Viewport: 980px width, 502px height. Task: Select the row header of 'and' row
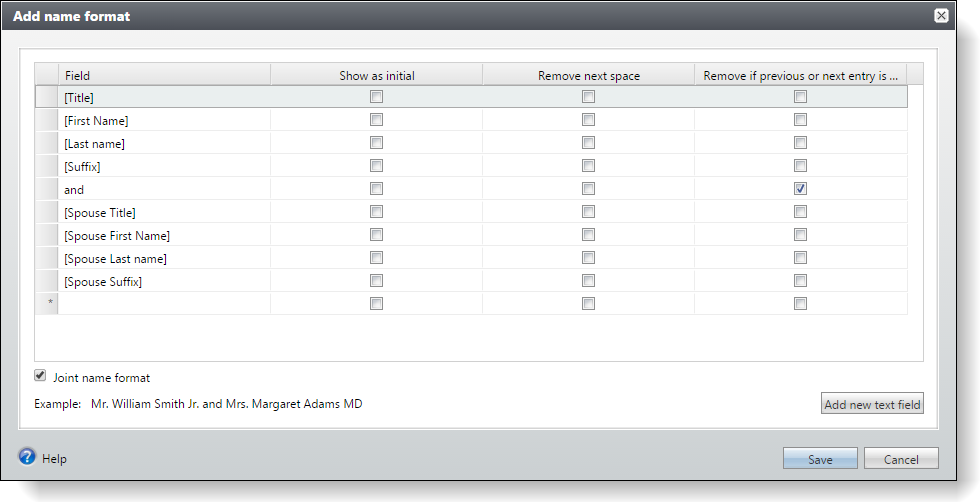(x=46, y=189)
